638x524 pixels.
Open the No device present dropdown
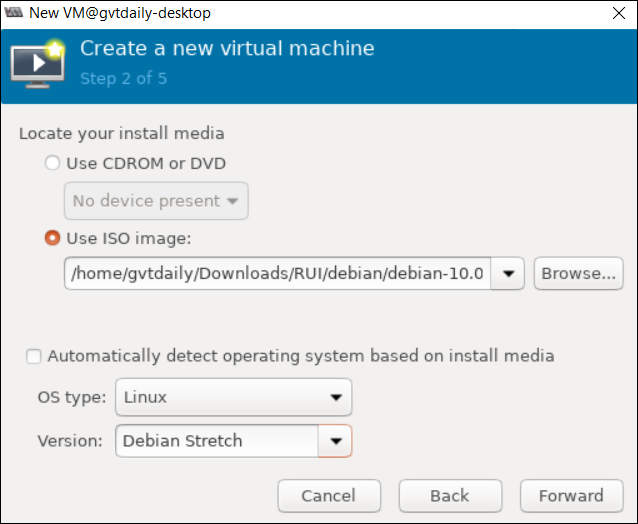coord(156,201)
